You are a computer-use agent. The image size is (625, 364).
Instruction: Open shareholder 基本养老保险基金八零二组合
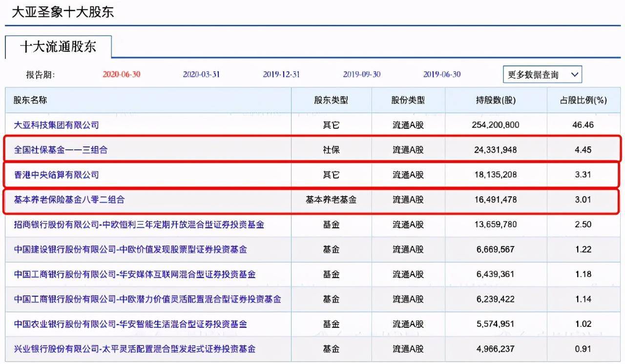69,200
